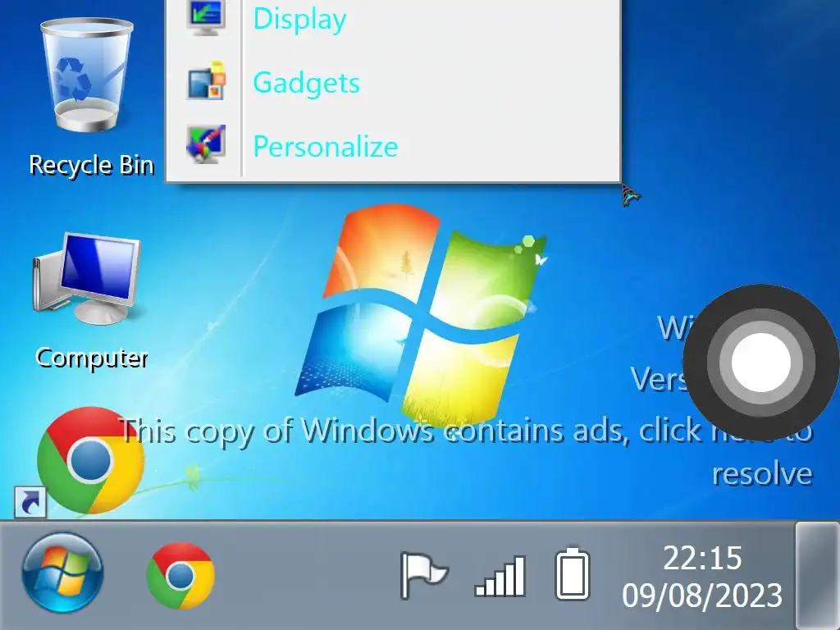Click the Computer label text
Viewport: 840px width, 630px height.
pos(92,358)
